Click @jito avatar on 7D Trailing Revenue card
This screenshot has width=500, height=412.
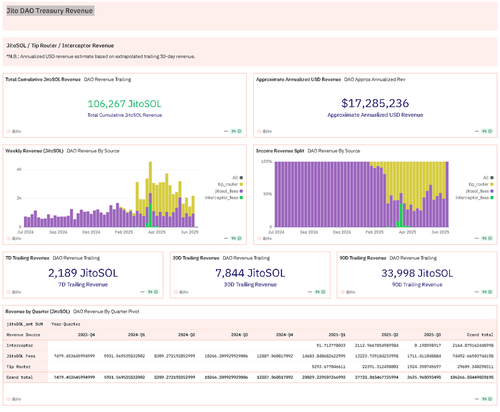click(x=9, y=292)
